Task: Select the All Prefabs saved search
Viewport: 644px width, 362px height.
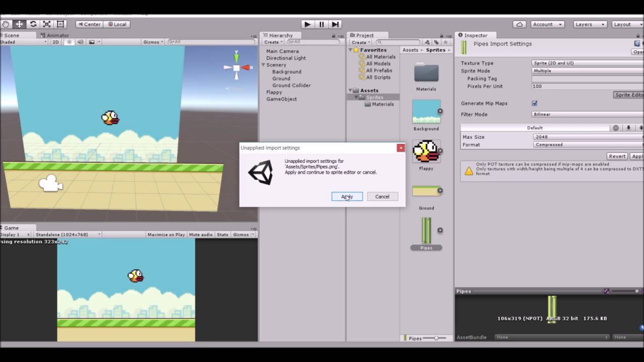Action: [379, 70]
